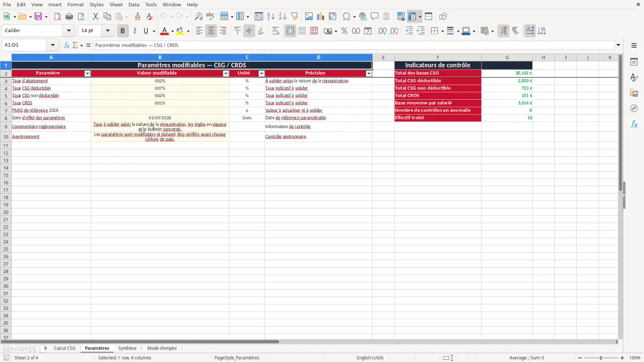644x362 pixels.
Task: Toggle Merge and Center Cells
Action: tap(290, 31)
